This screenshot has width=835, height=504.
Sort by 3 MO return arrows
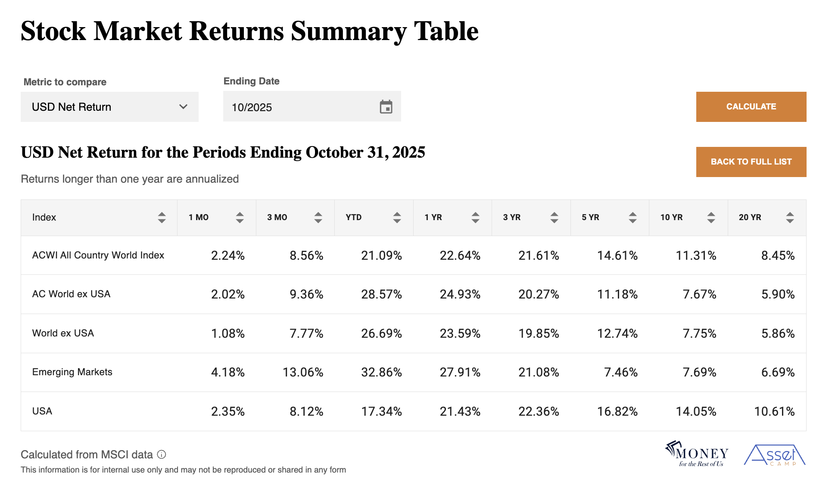318,218
